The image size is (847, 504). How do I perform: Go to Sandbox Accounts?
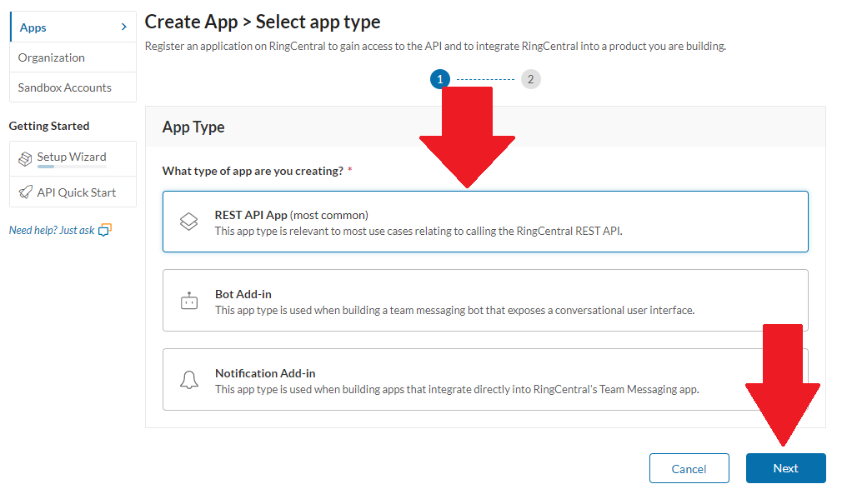pos(73,87)
